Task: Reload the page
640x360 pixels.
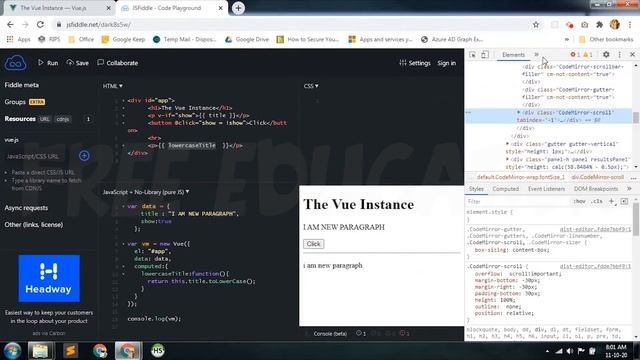Action: (x=40, y=24)
